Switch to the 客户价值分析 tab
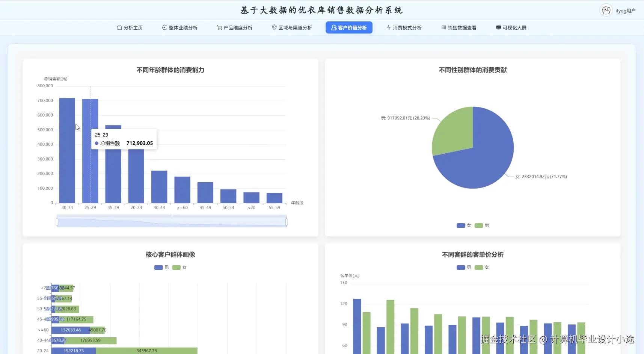 [349, 27]
